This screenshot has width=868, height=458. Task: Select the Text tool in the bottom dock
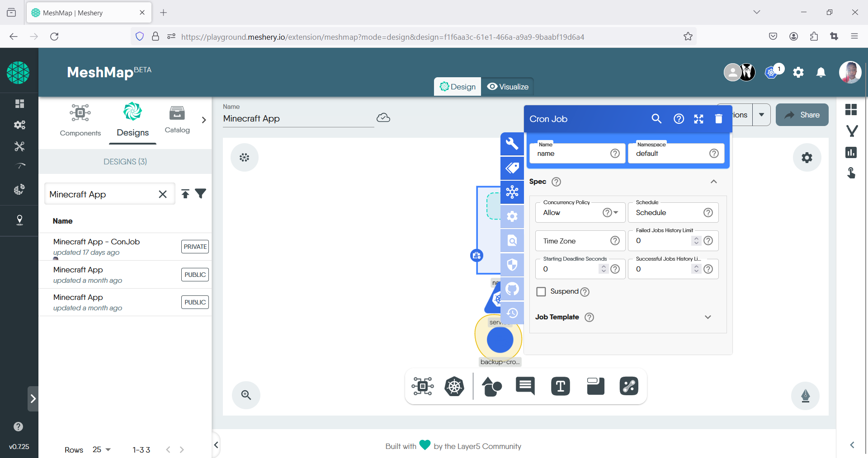click(x=561, y=386)
